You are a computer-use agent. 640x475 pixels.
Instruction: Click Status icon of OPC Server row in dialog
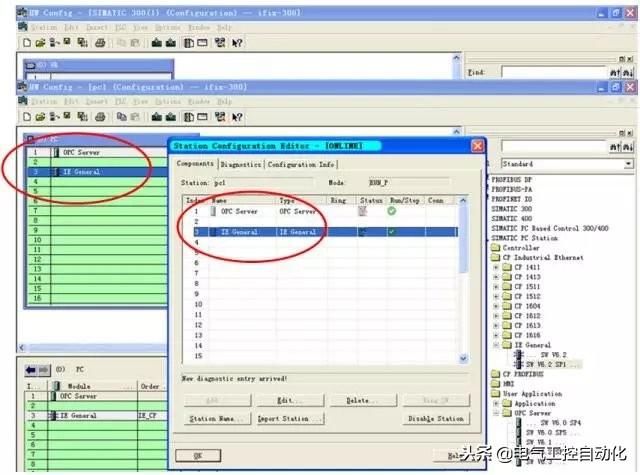click(362, 211)
